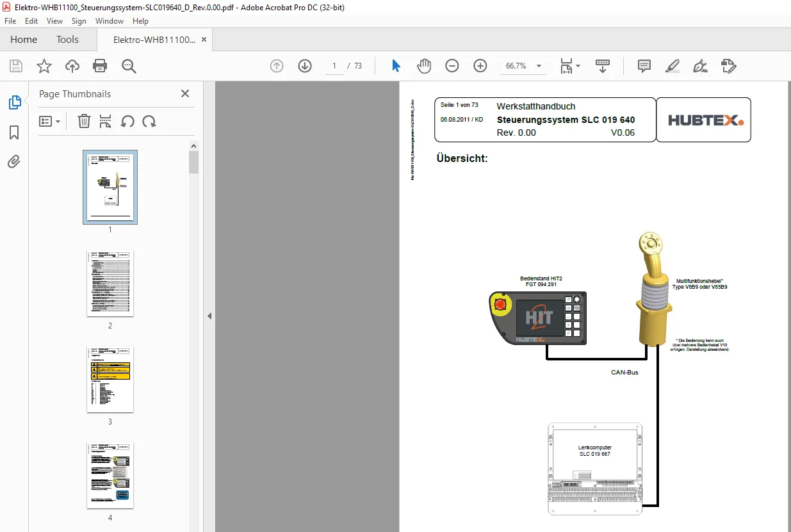
Task: Click the Lenkcomputer SLC 019 667 label
Action: click(595, 451)
